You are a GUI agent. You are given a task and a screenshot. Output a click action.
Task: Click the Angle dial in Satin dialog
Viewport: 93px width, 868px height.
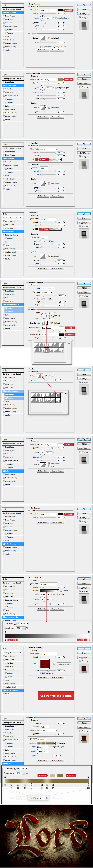pos(43,453)
